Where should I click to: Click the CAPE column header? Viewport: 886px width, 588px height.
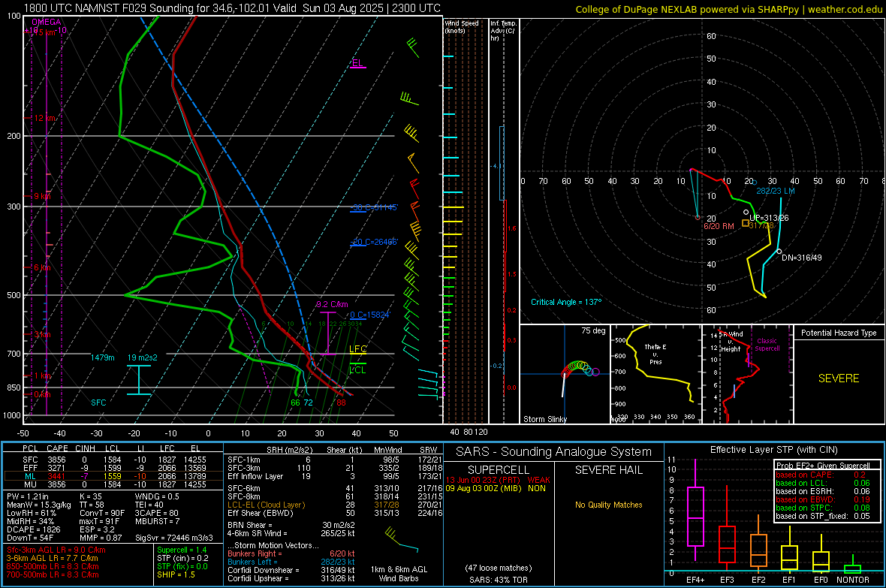(x=57, y=449)
